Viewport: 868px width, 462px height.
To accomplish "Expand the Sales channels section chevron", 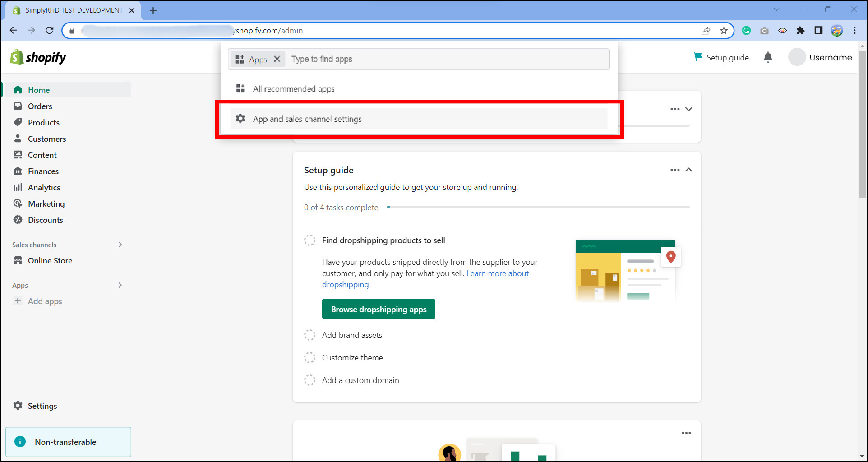I will pyautogui.click(x=120, y=245).
